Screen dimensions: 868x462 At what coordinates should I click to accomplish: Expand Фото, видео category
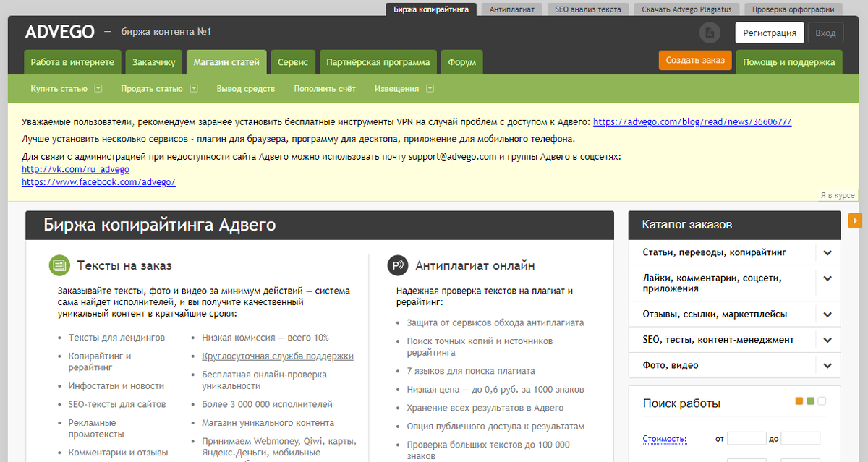(x=827, y=365)
